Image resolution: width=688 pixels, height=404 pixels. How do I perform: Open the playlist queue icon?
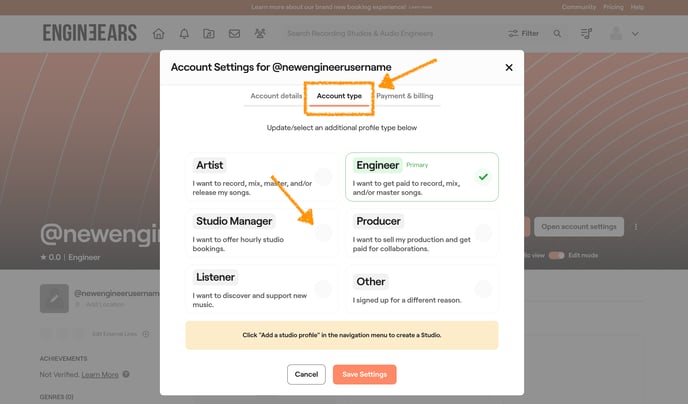click(x=586, y=34)
